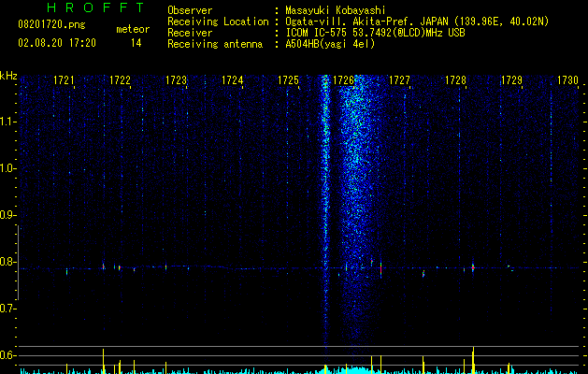Click the Ogata-vill. Akita-Pref. JAPAN location text
This screenshot has width=588, height=374.
click(x=417, y=22)
